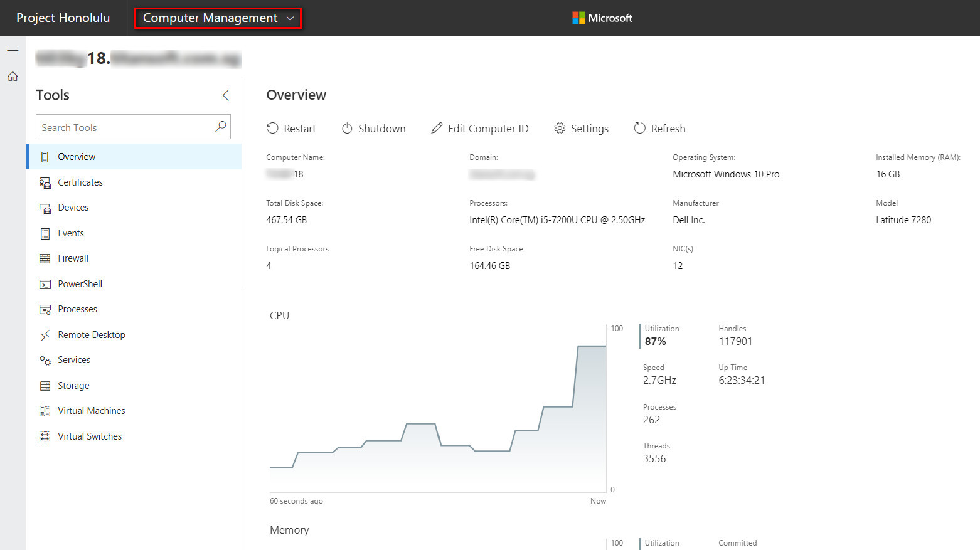The height and width of the screenshot is (550, 980).
Task: Click Edit Computer ID
Action: point(480,129)
